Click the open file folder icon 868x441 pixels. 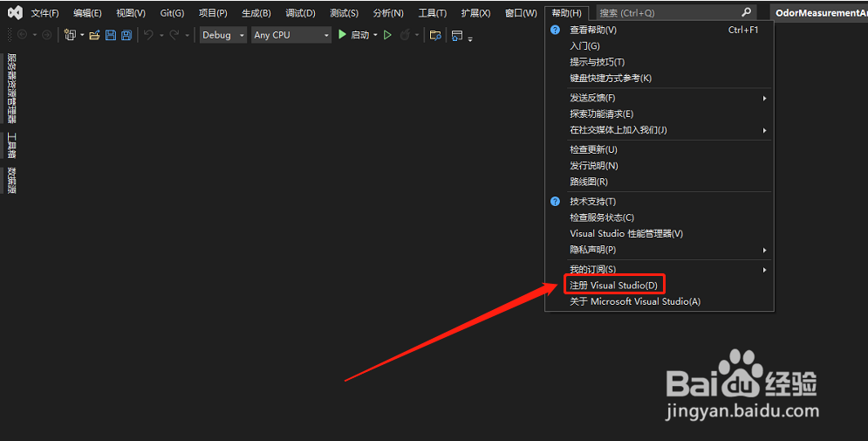click(x=95, y=35)
